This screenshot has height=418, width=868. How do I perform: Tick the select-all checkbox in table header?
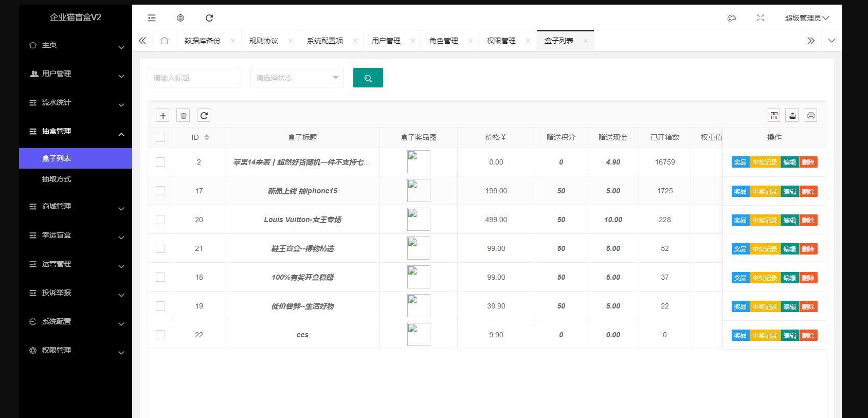160,137
